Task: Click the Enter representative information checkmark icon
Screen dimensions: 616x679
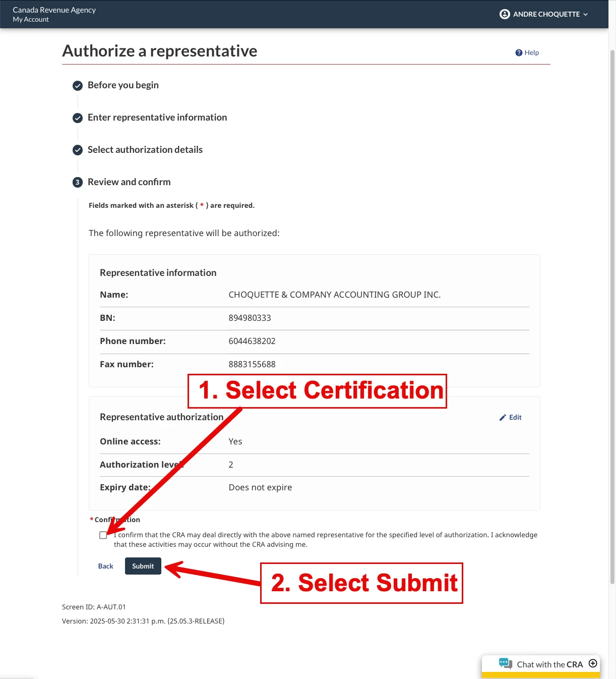Action: pyautogui.click(x=78, y=118)
